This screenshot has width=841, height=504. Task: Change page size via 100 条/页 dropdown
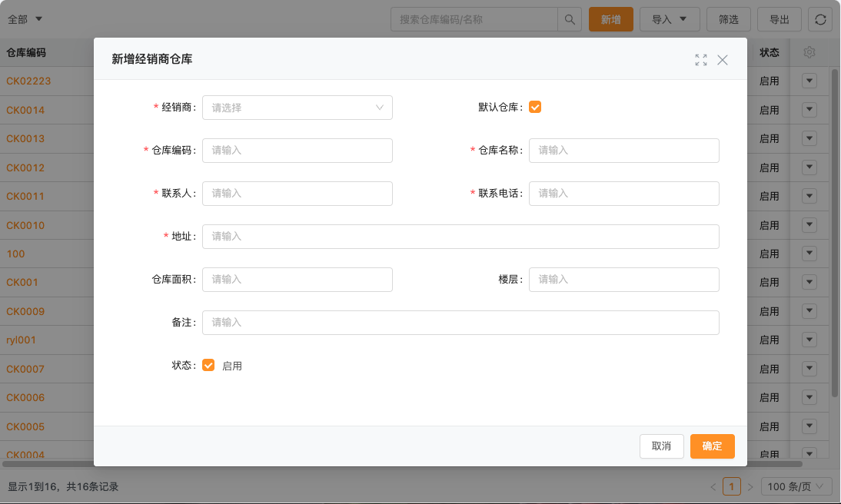[x=796, y=486]
